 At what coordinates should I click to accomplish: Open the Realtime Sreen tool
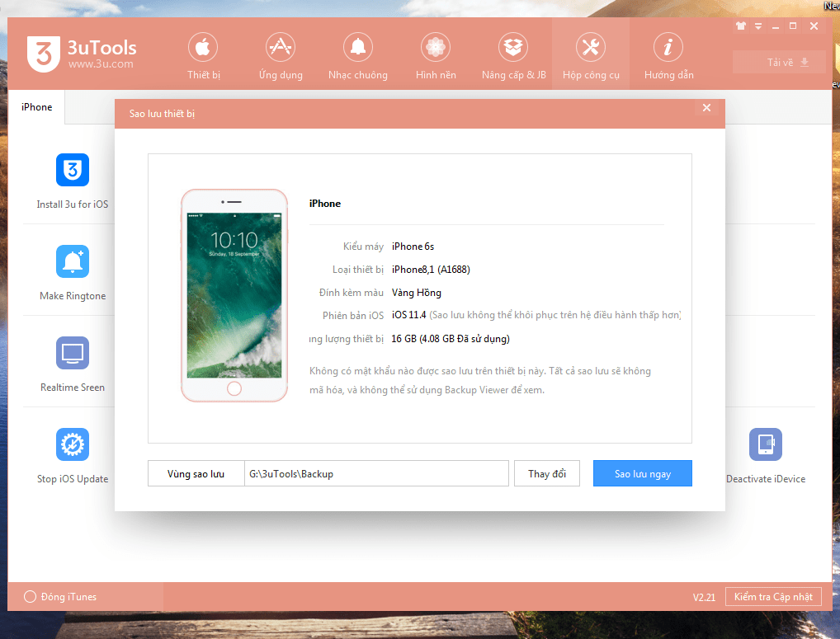(x=73, y=364)
